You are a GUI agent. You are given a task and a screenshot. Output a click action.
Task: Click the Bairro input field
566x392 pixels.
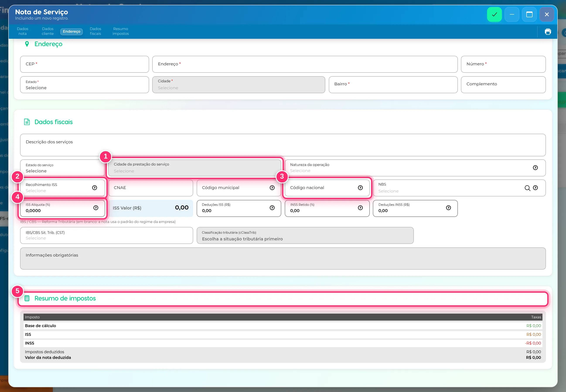tap(393, 85)
